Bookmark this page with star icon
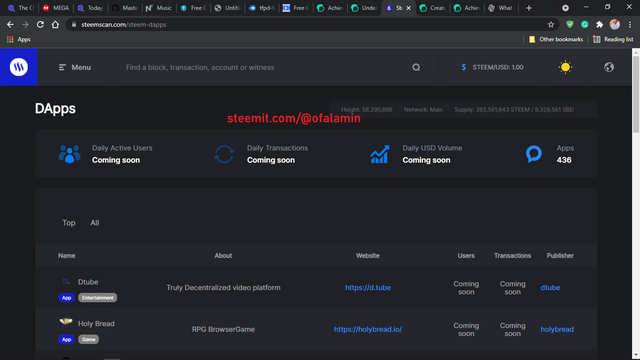 551,24
